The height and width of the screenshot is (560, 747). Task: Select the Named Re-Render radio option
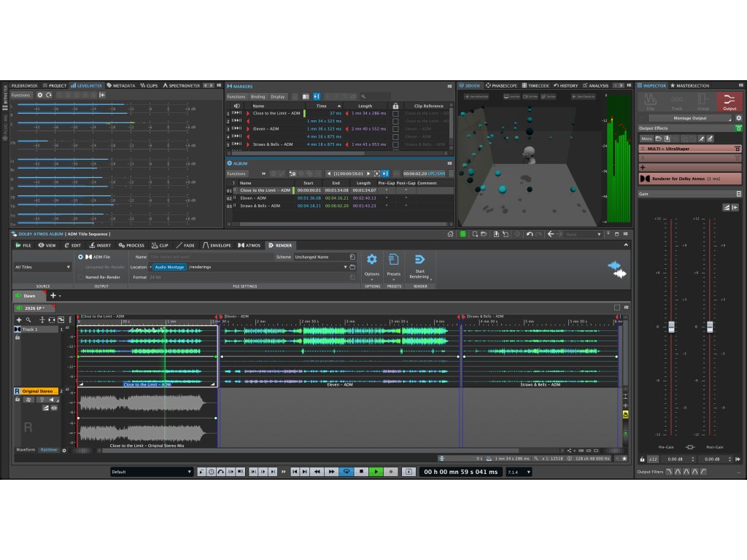pos(81,277)
